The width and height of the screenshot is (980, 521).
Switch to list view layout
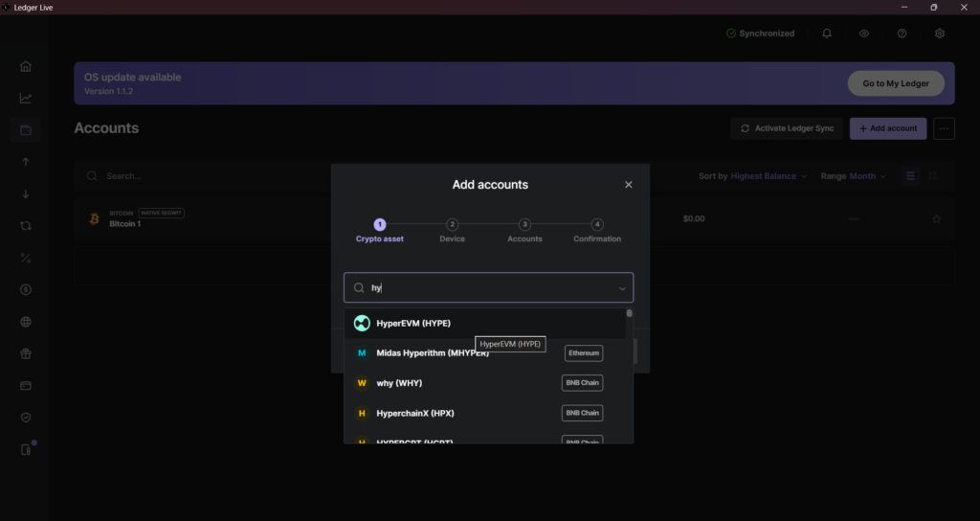pyautogui.click(x=910, y=176)
